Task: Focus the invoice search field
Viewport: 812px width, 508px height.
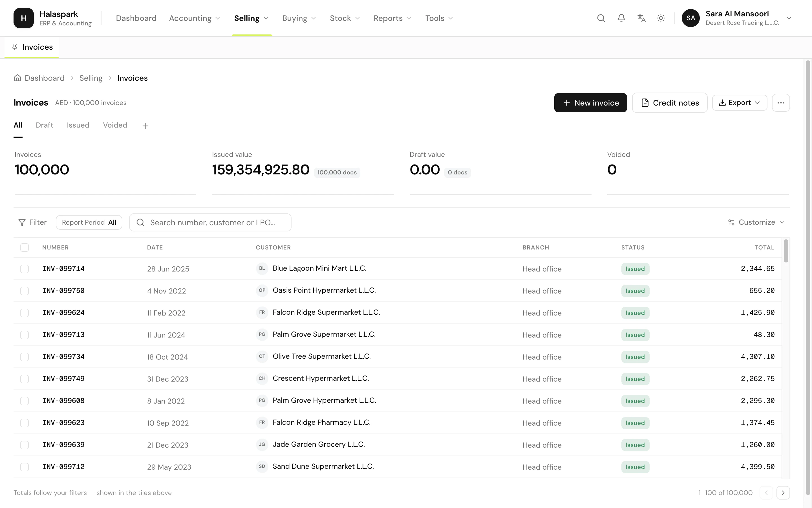Action: (x=210, y=222)
